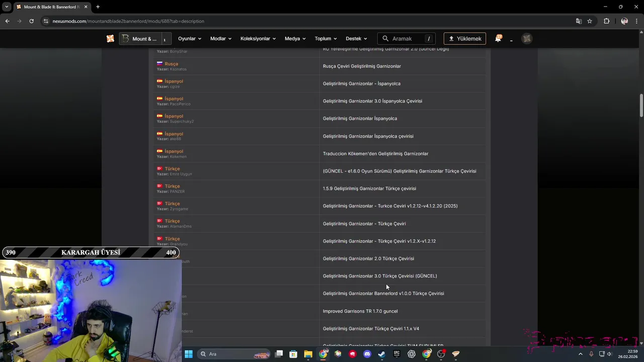Open the Chrome profile avatar
Screen dimensions: 644x362
click(624, 21)
